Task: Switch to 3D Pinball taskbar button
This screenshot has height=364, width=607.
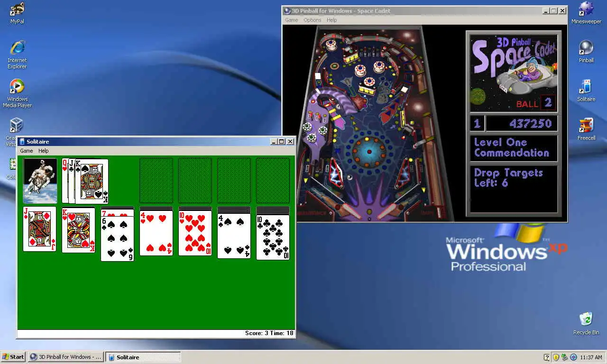Action: point(65,357)
